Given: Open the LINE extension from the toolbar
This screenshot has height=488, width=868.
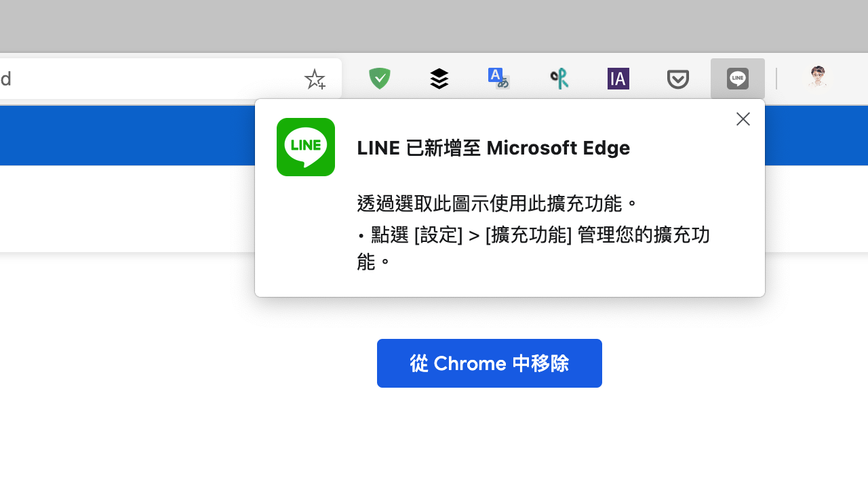Looking at the screenshot, I should [x=737, y=79].
